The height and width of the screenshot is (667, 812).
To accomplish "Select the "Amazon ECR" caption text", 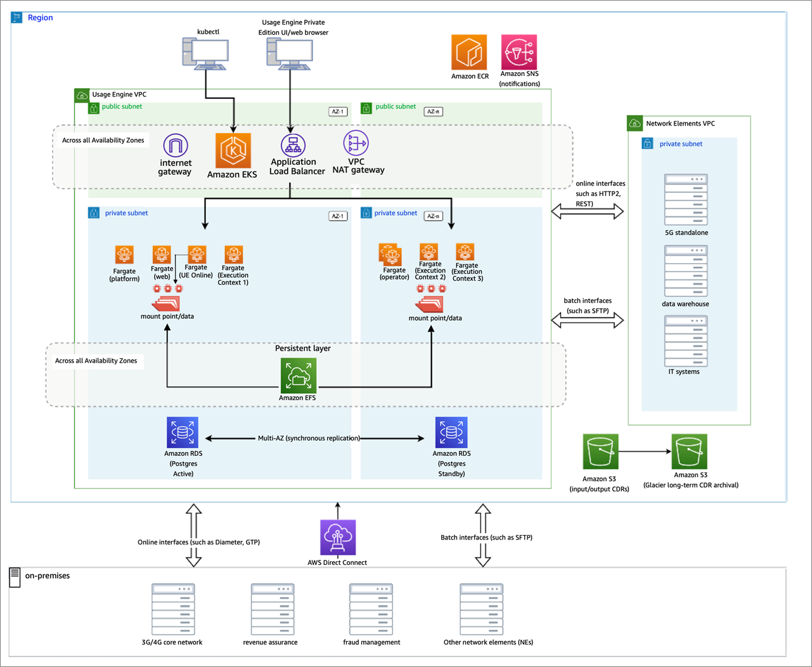I will [470, 76].
